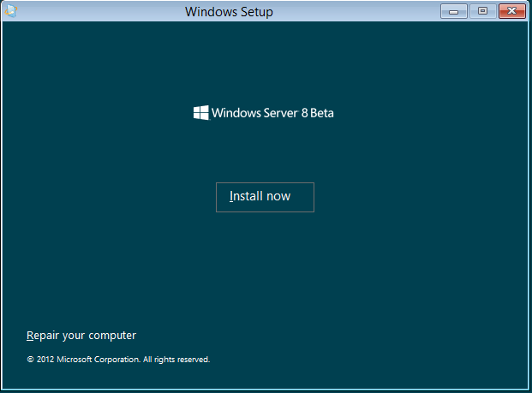The width and height of the screenshot is (532, 393).
Task: Click the Windows Setup title bar icon
Action: (x=11, y=11)
